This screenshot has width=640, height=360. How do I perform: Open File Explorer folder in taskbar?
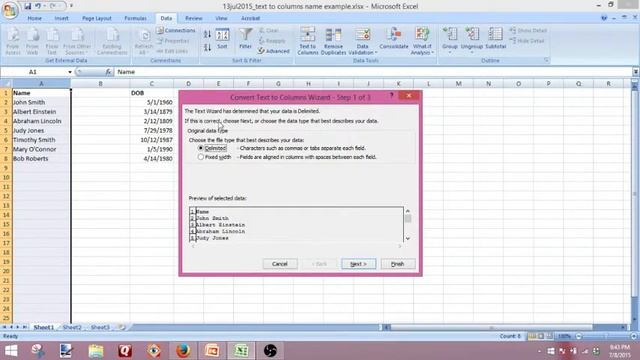(x=96, y=351)
